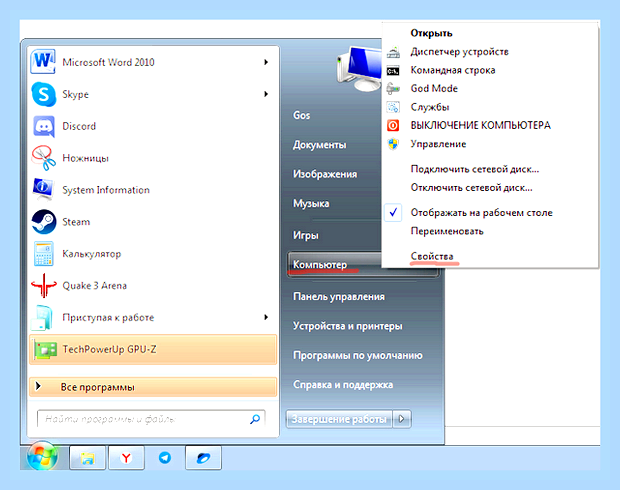
Task: Select 'ВЫКЛЮЧЕНИЕ КОМПЬЮТЕРА' entry
Action: [480, 125]
